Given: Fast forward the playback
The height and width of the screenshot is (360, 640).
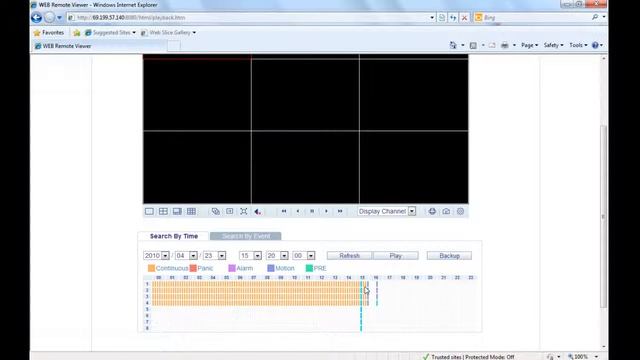Looking at the screenshot, I should [x=340, y=211].
